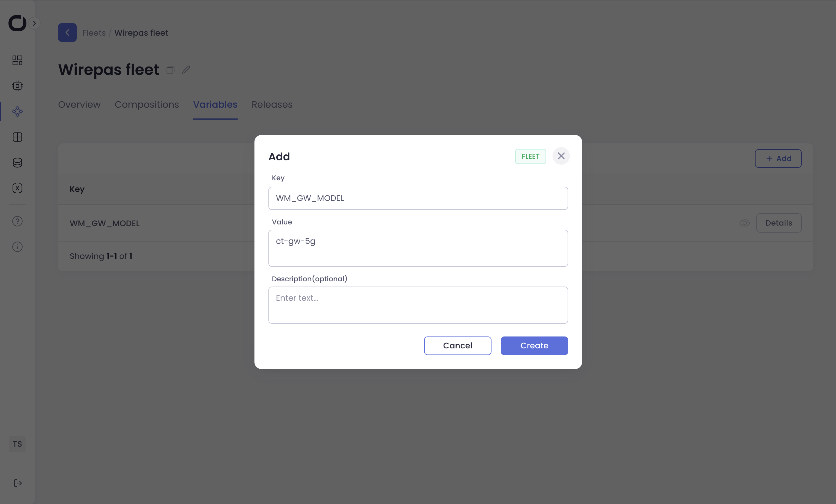Click the info circle icon in sidebar
836x504 pixels.
pos(17,246)
